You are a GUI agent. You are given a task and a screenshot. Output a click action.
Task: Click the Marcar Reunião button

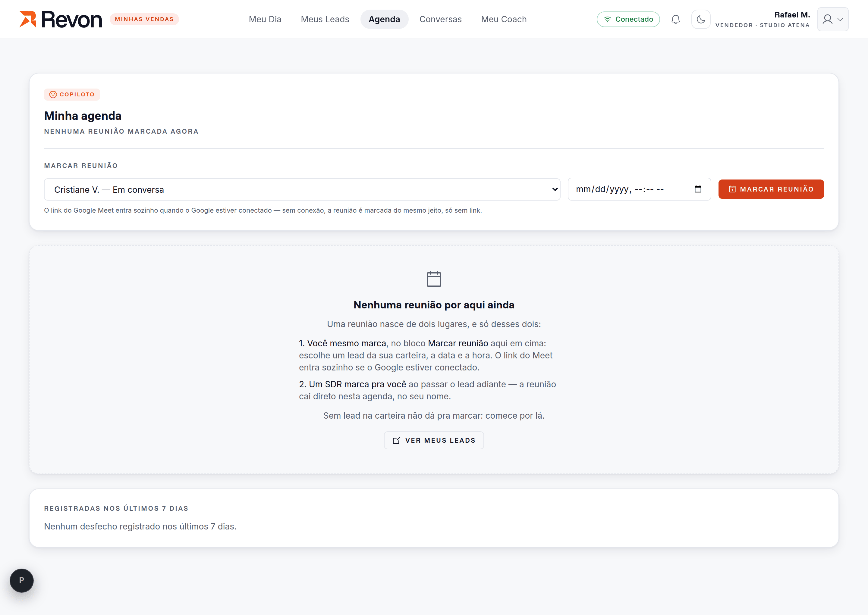click(x=771, y=189)
